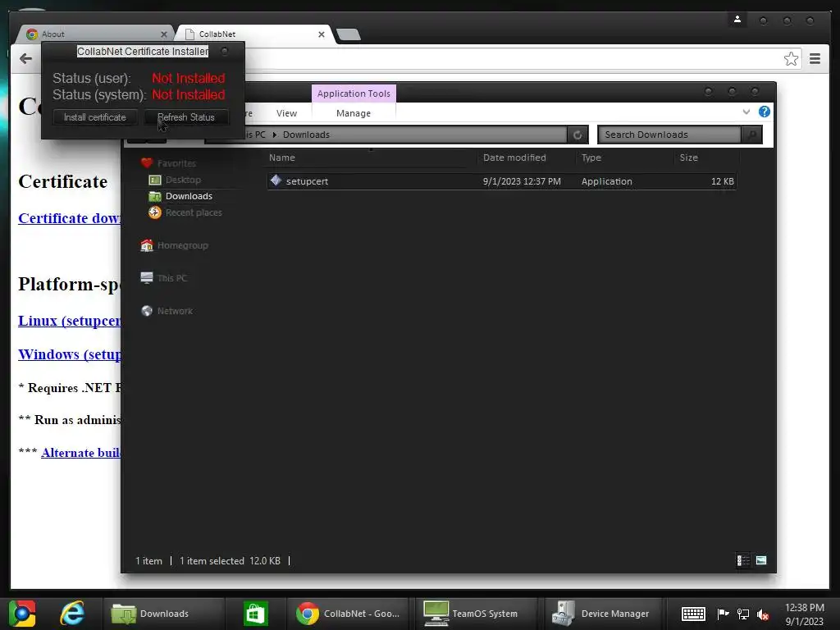Sort files by Type column
This screenshot has height=630, width=840.
591,157
